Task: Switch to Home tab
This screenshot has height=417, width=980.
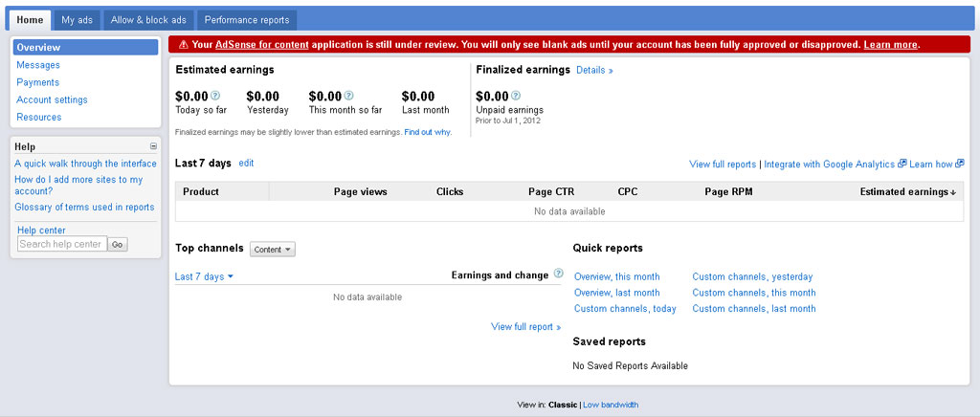Action: [x=30, y=20]
